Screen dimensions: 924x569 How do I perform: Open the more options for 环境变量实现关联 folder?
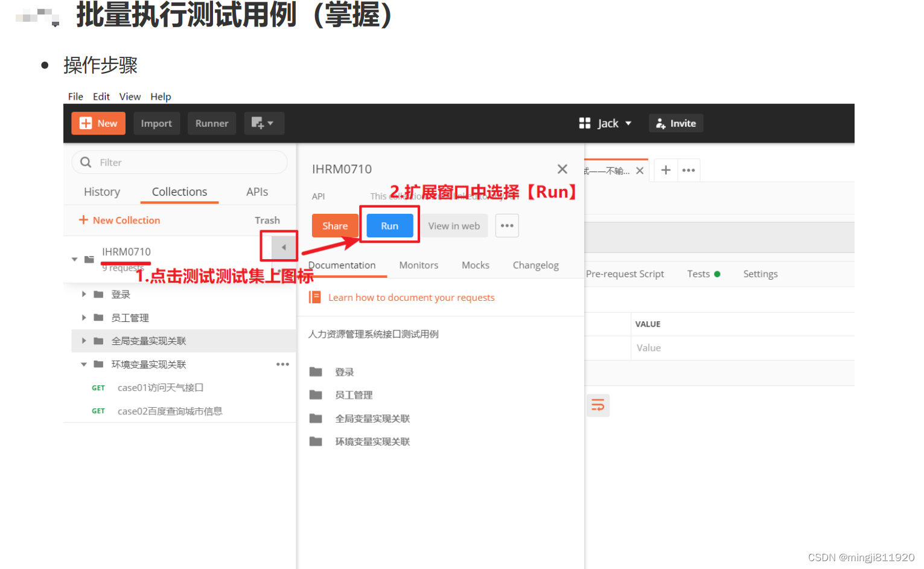282,364
